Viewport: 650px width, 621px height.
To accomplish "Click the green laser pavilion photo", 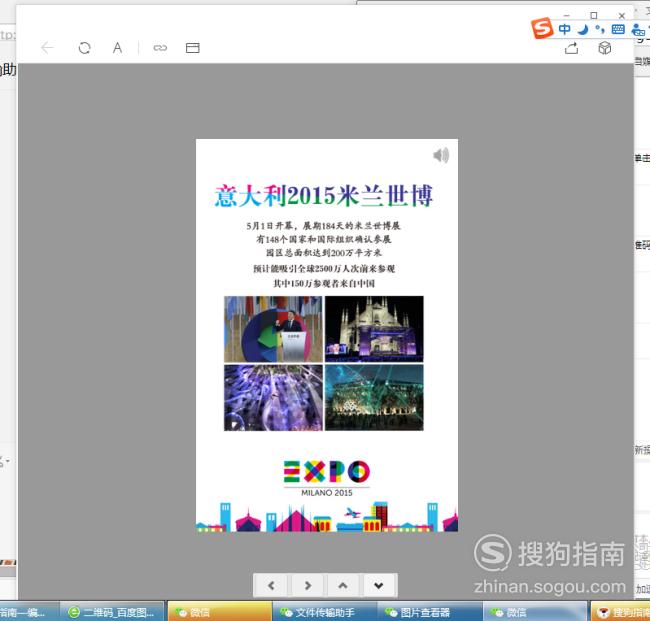I will (374, 398).
